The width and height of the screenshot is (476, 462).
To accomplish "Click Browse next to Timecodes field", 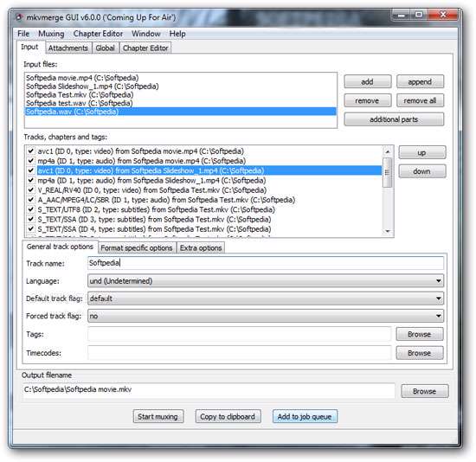I will tap(420, 353).
